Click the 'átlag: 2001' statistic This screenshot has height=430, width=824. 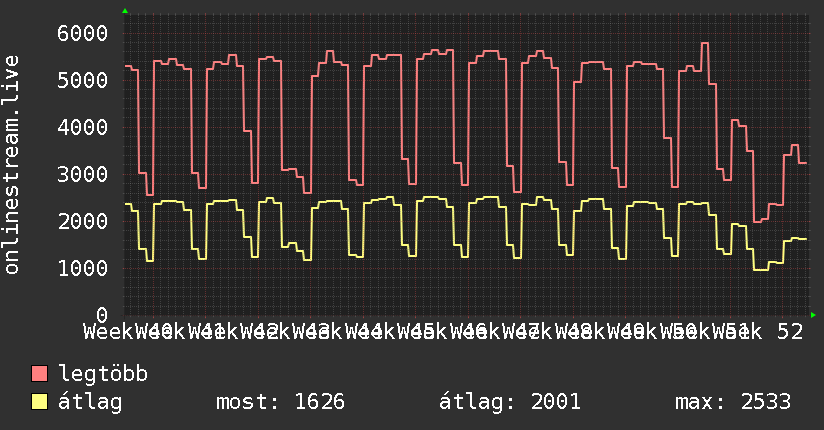510,403
